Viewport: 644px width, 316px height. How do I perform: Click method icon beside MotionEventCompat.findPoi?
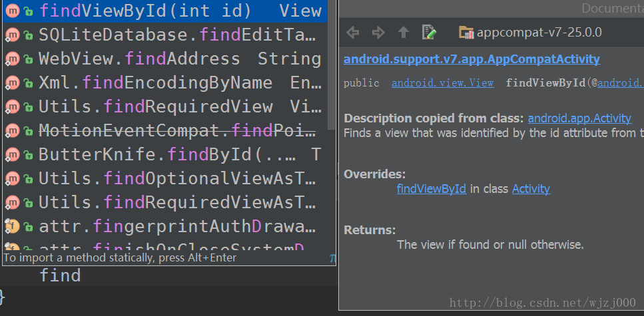(13, 130)
